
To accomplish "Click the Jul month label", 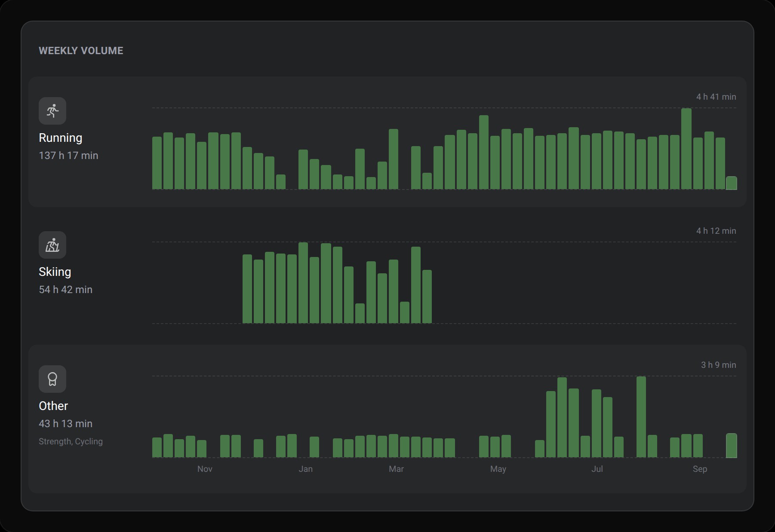I will coord(597,469).
